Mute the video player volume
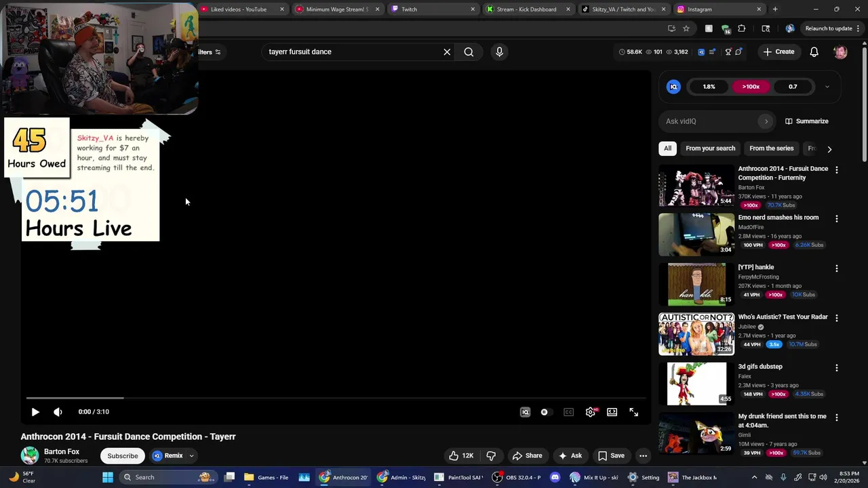The height and width of the screenshot is (488, 868). click(x=58, y=411)
